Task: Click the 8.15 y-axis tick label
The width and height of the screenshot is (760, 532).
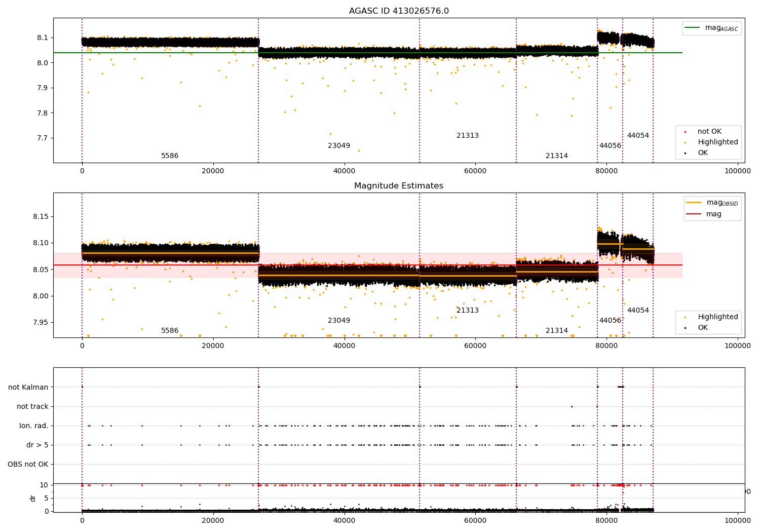Action: (40, 217)
